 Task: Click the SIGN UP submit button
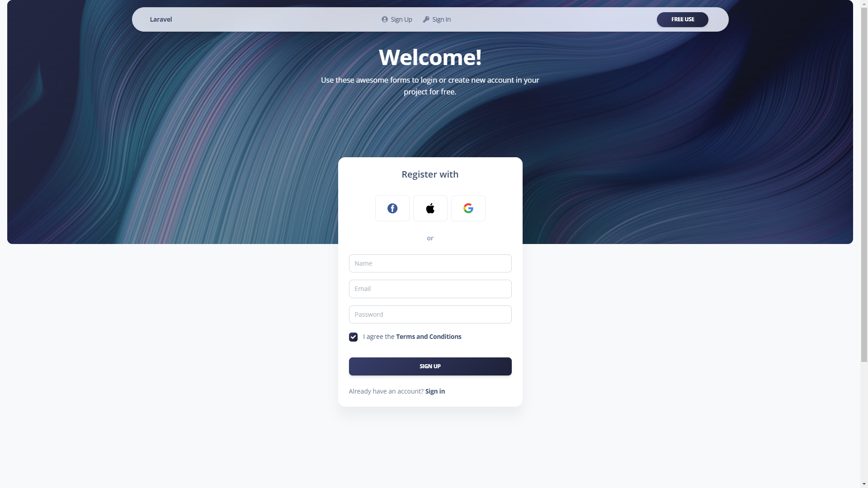point(430,366)
